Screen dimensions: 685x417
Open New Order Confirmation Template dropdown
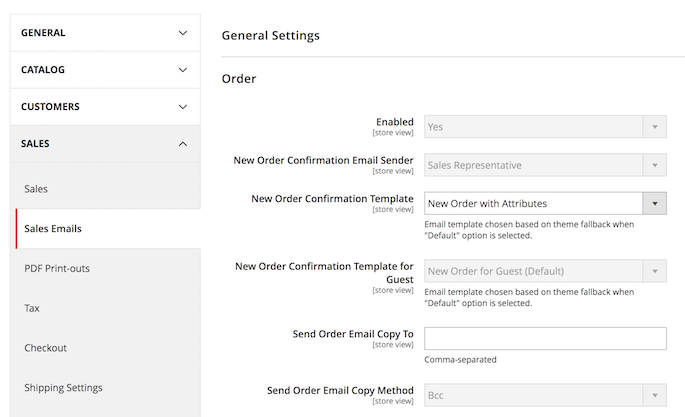coord(533,204)
